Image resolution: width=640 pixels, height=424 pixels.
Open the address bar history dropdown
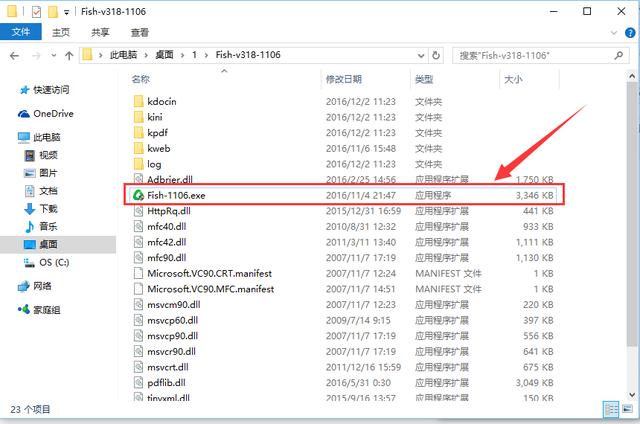pos(424,54)
